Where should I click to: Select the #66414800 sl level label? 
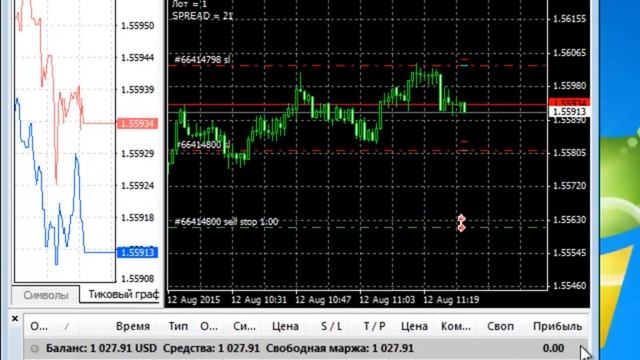click(202, 144)
